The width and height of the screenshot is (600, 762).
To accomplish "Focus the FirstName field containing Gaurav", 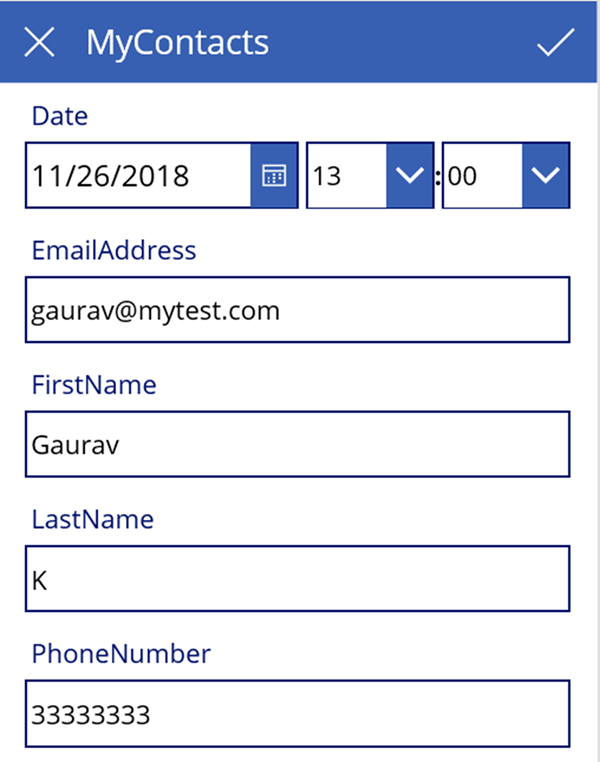I will click(x=297, y=444).
